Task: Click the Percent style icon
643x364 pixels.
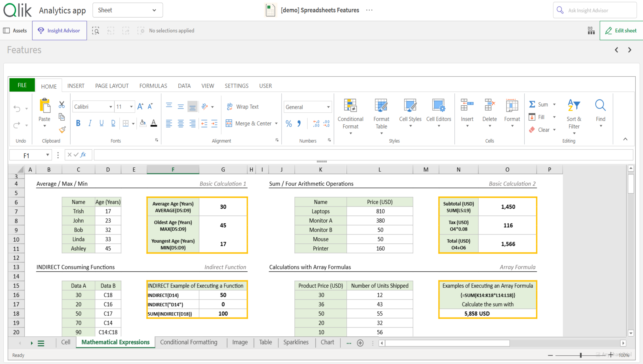Action: [289, 124]
